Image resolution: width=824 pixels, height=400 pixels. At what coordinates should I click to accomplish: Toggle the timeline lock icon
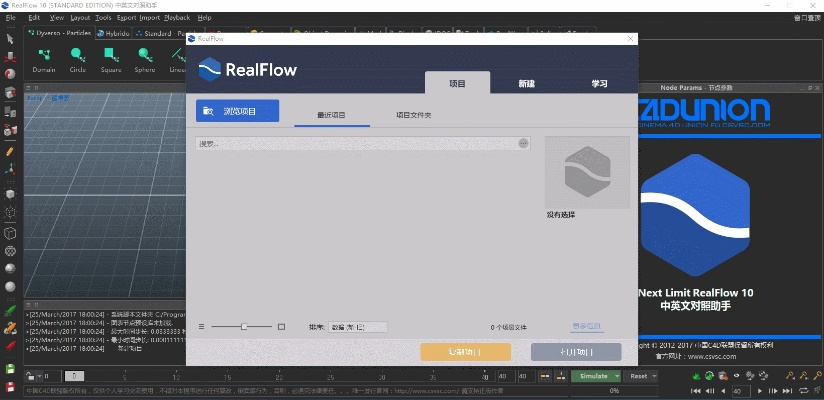pos(30,376)
